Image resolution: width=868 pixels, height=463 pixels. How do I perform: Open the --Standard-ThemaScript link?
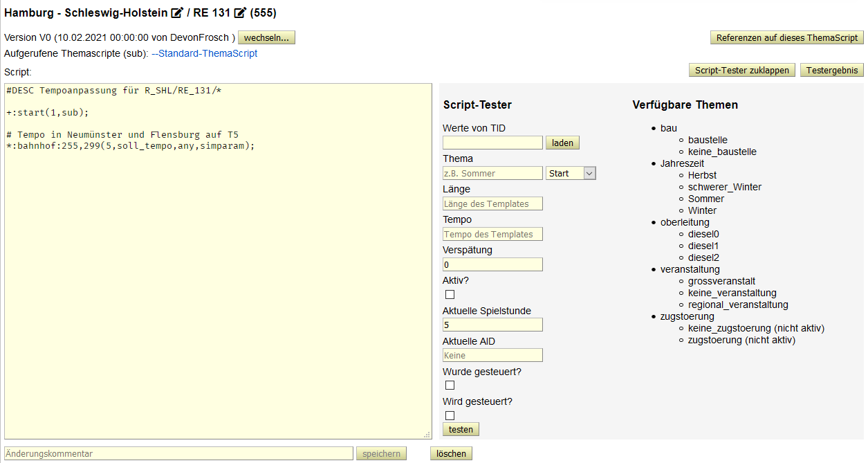click(205, 53)
